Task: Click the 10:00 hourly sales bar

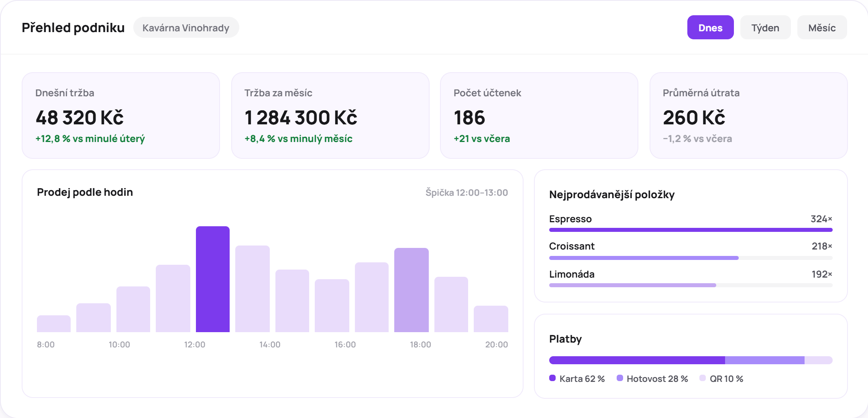Action: (133, 309)
